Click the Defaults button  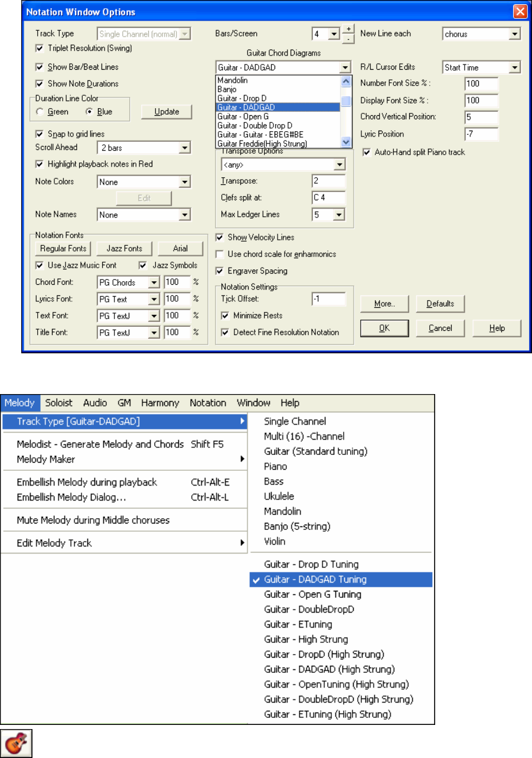(x=439, y=304)
